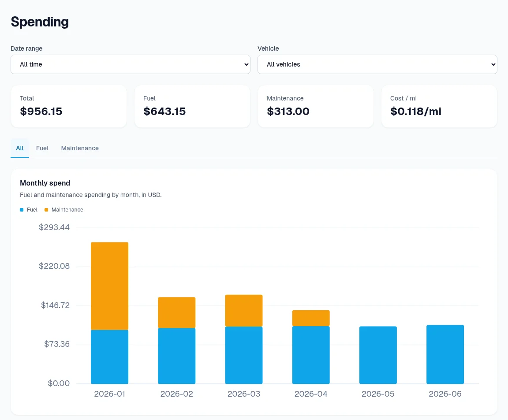Screen dimensions: 508x420
Task: Click the Spending page title
Action: [40, 22]
